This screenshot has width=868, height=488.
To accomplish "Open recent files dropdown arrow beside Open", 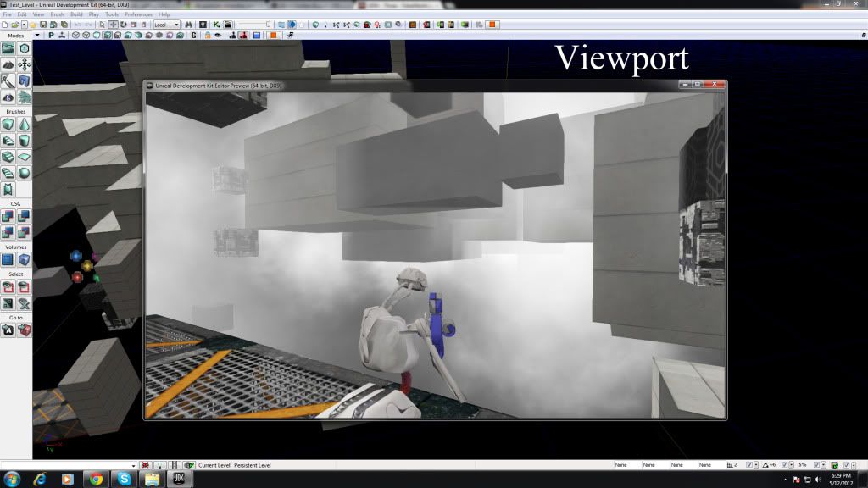I will [x=24, y=25].
